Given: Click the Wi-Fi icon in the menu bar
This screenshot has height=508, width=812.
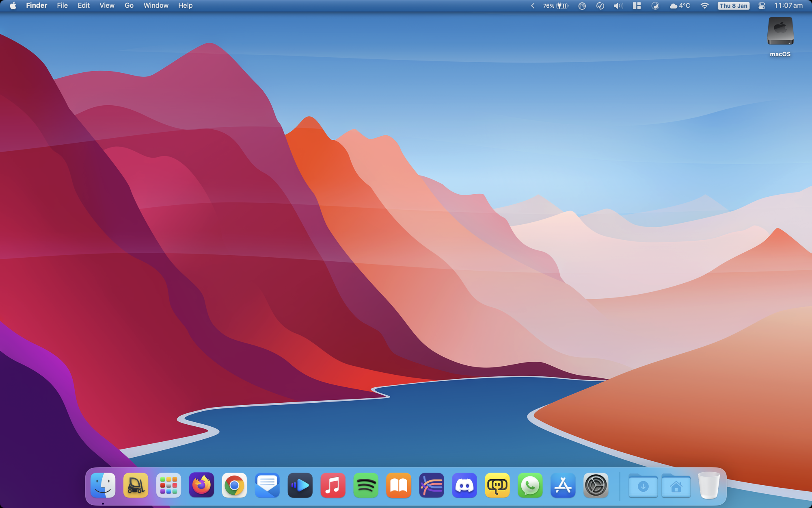Looking at the screenshot, I should (705, 6).
